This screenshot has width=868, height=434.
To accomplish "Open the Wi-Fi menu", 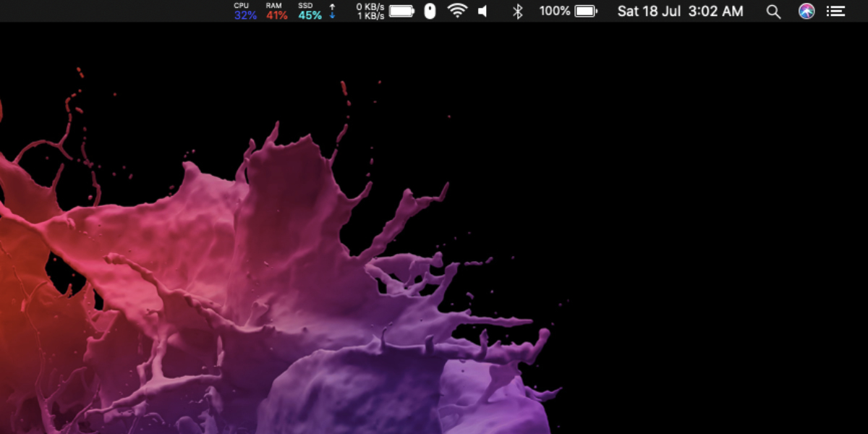I will [457, 11].
